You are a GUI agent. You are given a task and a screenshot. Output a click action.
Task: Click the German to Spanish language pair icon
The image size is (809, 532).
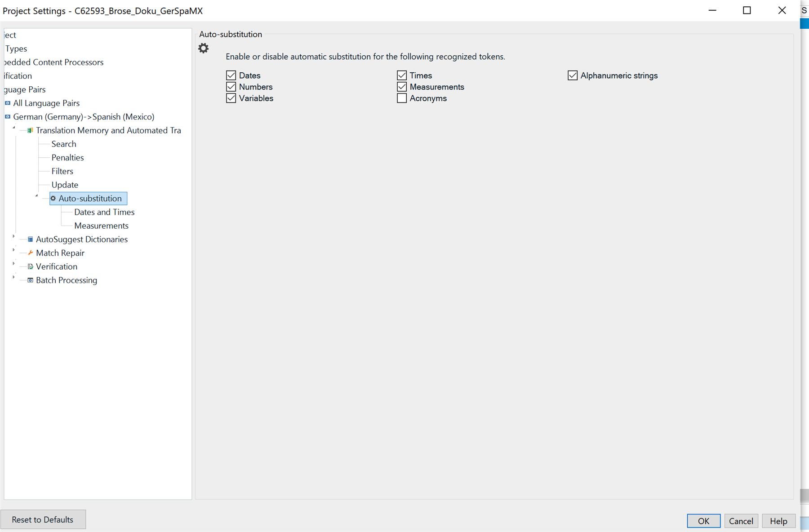[x=7, y=117]
